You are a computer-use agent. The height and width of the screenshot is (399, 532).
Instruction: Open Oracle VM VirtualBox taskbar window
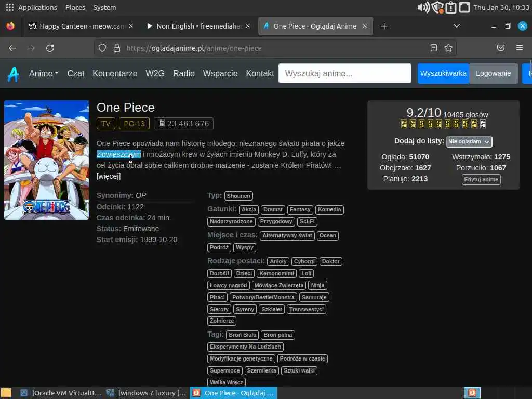(61, 393)
